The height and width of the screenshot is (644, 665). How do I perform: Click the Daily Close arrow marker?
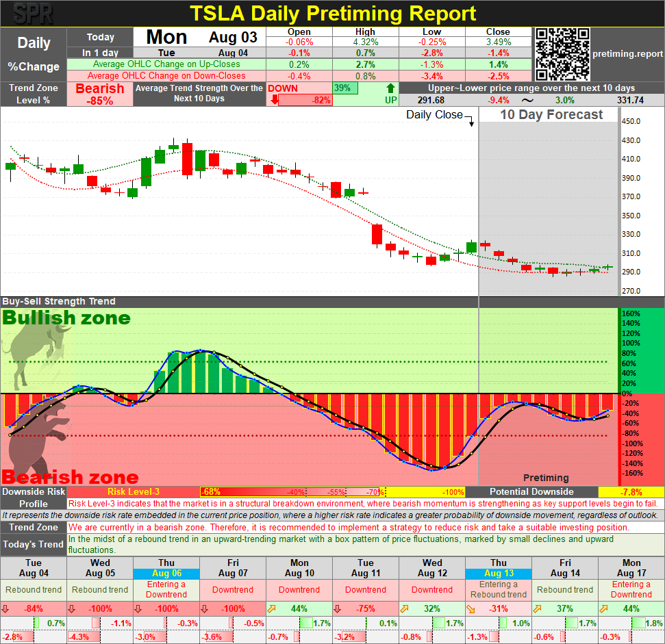pos(471,123)
